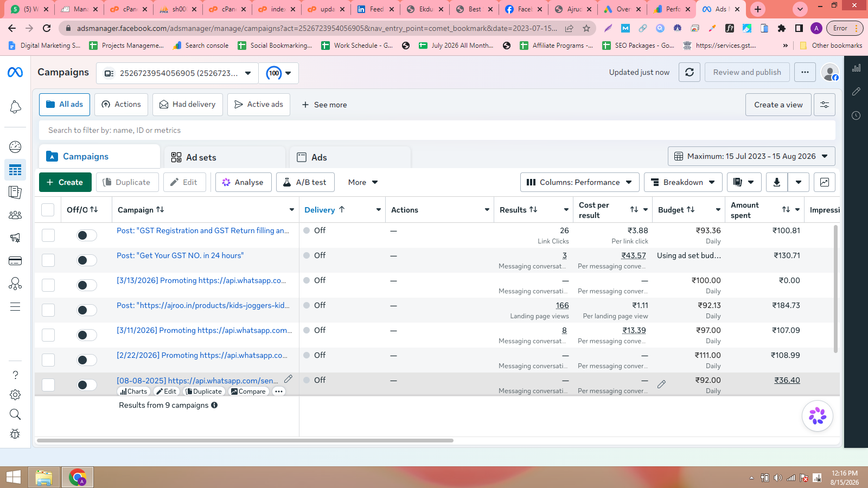Check the GST Registration campaign checkbox

48,235
